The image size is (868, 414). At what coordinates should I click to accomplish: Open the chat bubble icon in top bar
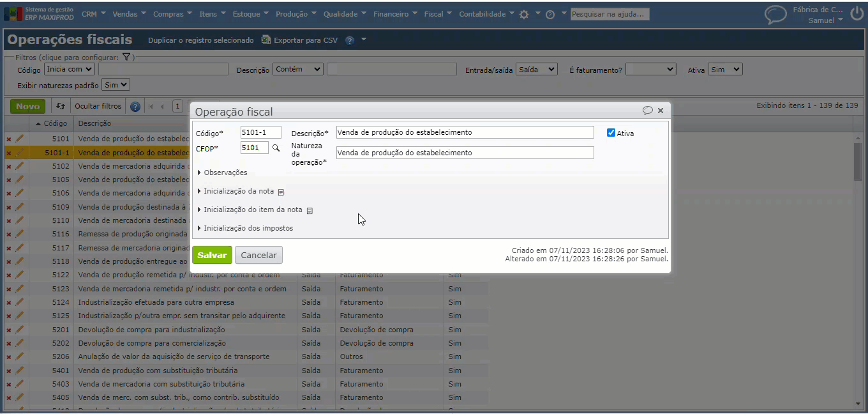click(x=775, y=15)
